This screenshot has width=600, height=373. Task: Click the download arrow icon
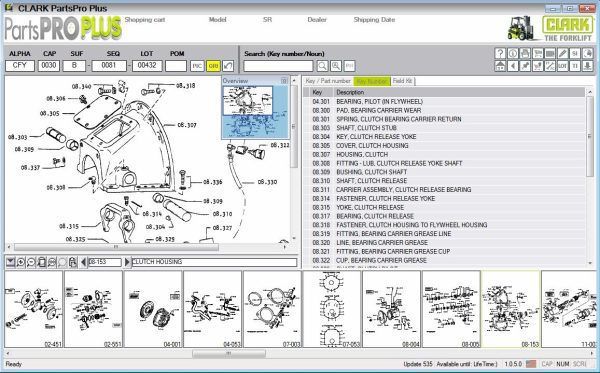click(587, 66)
